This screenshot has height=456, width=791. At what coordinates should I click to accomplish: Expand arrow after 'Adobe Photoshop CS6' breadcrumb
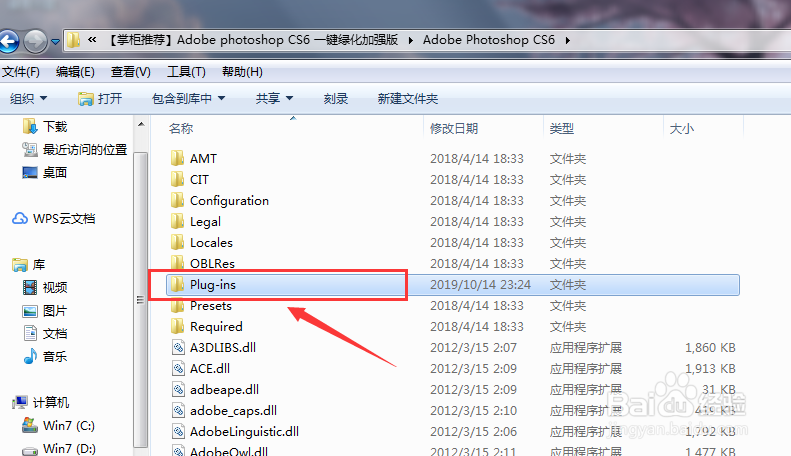(x=568, y=40)
